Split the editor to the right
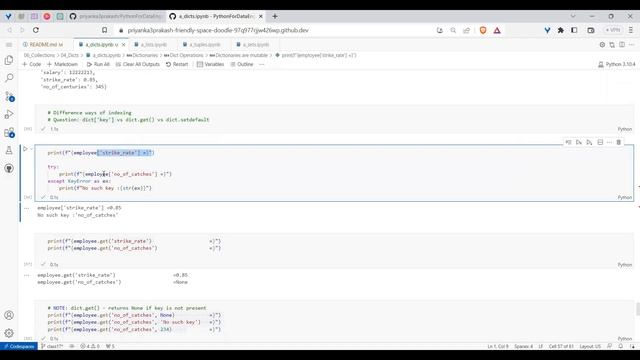 (622, 44)
